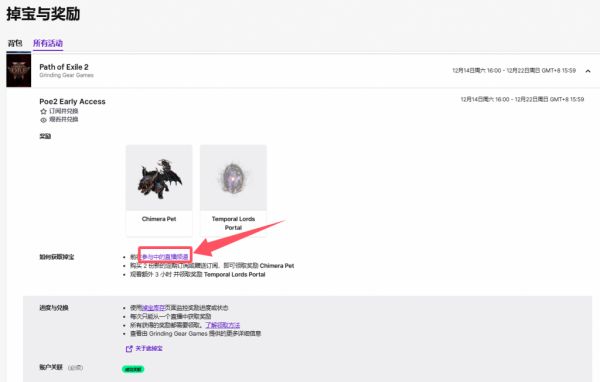600x382 pixels.
Task: Collapse the Path of Exile 2 campaign
Action: pyautogui.click(x=588, y=71)
